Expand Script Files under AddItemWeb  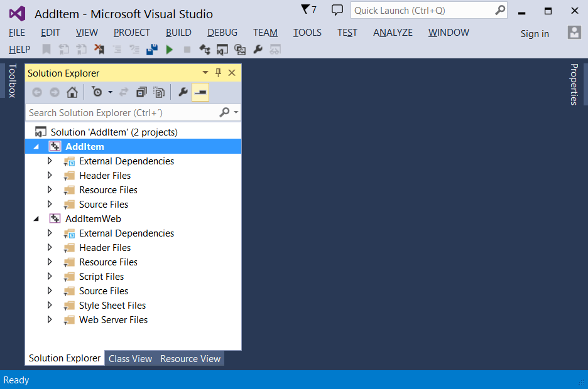tap(50, 276)
